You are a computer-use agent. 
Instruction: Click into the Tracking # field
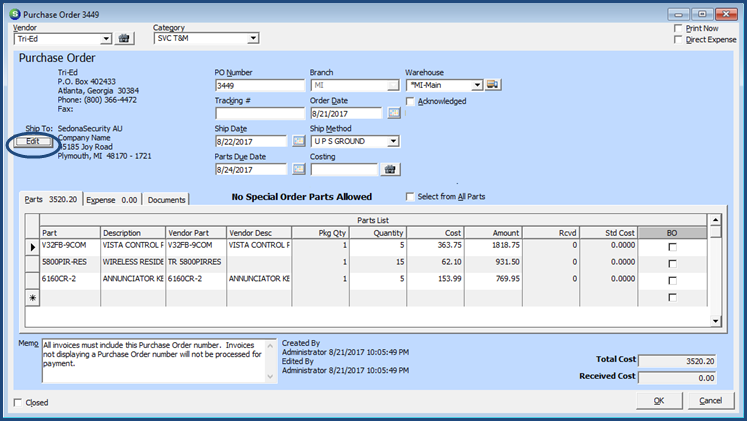click(x=259, y=114)
